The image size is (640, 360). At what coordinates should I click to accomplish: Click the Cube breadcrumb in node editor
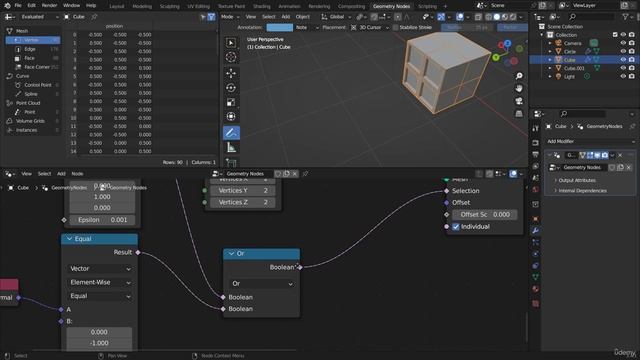[23, 188]
